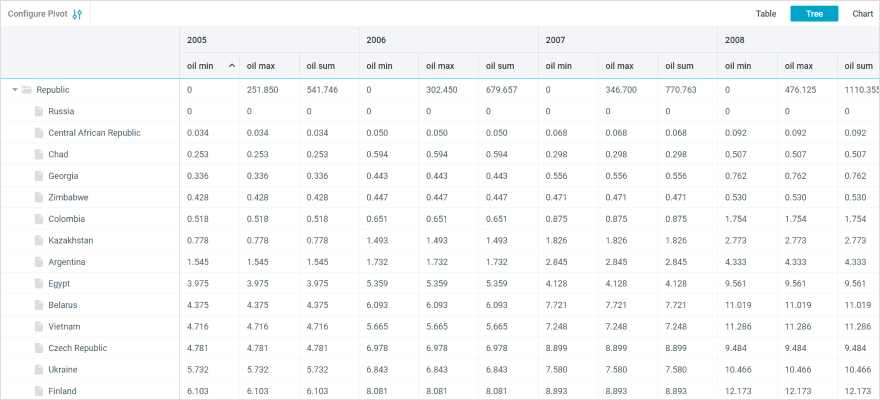Screen dimensions: 880x400
Task: Click the file icon next to Russia
Action: pyautogui.click(x=39, y=111)
